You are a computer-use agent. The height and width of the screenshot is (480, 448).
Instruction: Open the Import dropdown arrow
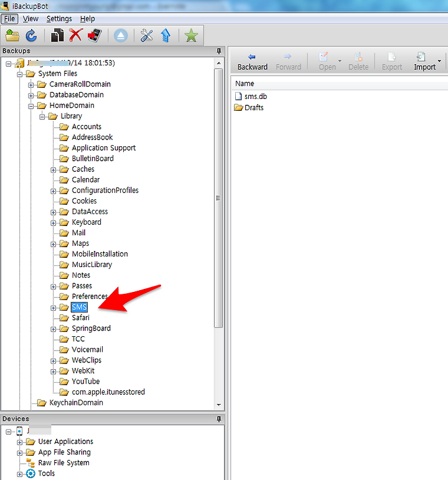pos(439,61)
